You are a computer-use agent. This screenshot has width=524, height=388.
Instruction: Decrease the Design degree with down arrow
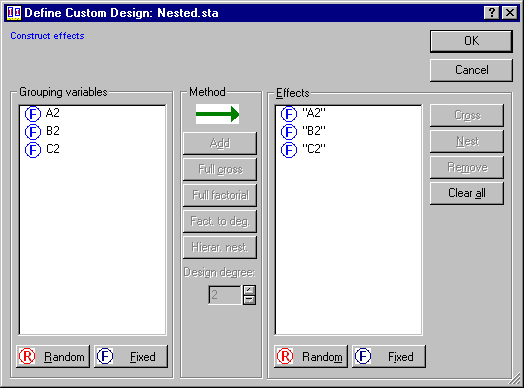(249, 300)
